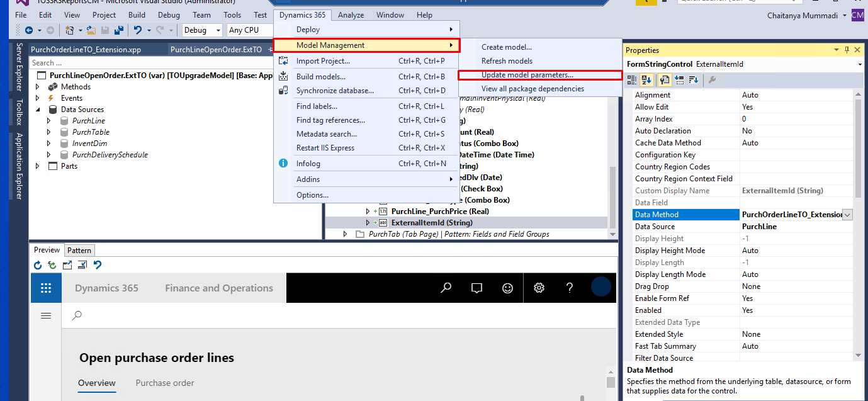Click the Categorized view icon in Properties

point(632,80)
